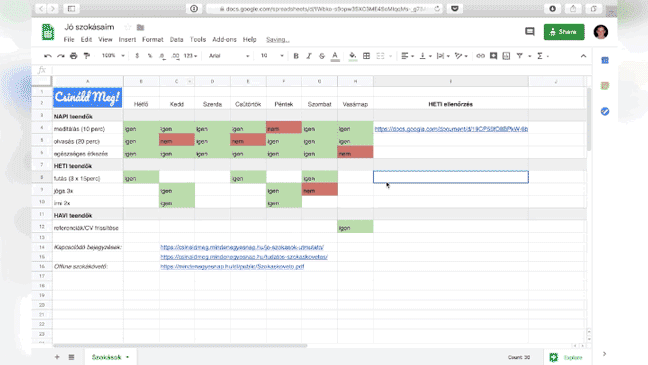Star the Jó szokásaim document
Image resolution: width=648 pixels, height=365 pixels.
tap(128, 27)
